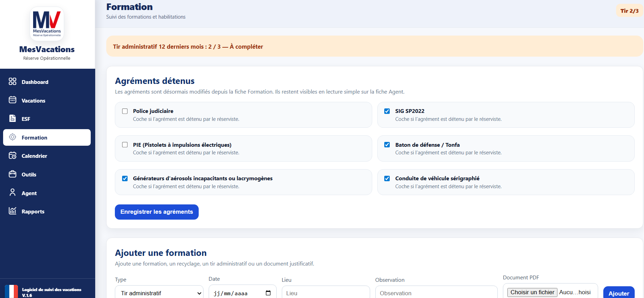The height and width of the screenshot is (298, 644).
Task: Open the Dashboard menu item
Action: coord(47,82)
